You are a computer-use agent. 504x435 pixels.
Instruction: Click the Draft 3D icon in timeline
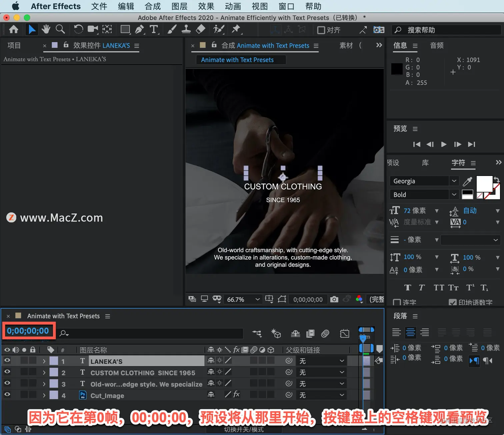(276, 333)
